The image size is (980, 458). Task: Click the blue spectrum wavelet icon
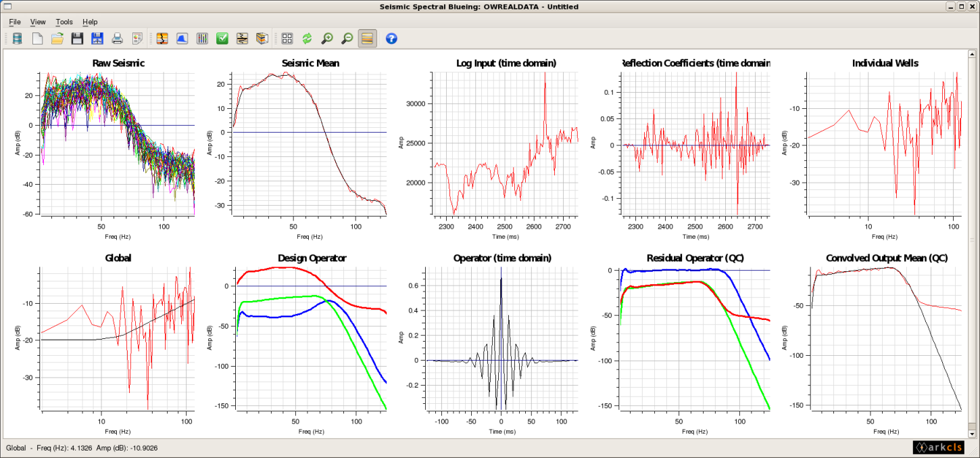pyautogui.click(x=181, y=38)
